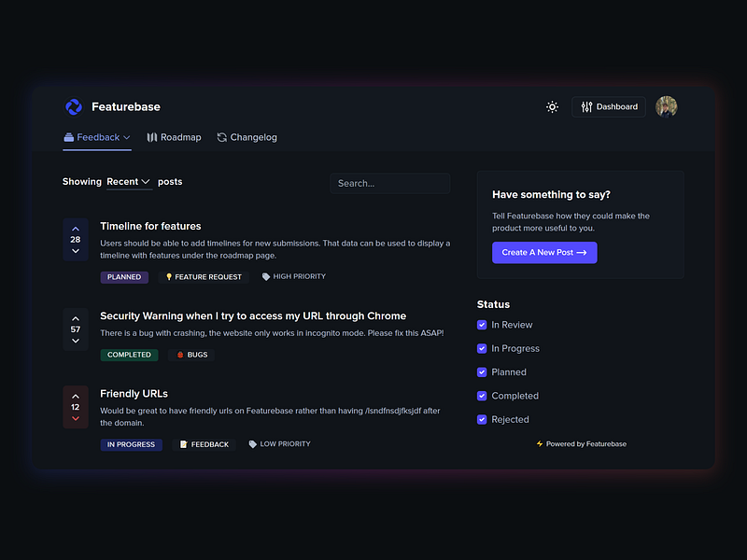
Task: Click inside the Search field
Action: (389, 183)
